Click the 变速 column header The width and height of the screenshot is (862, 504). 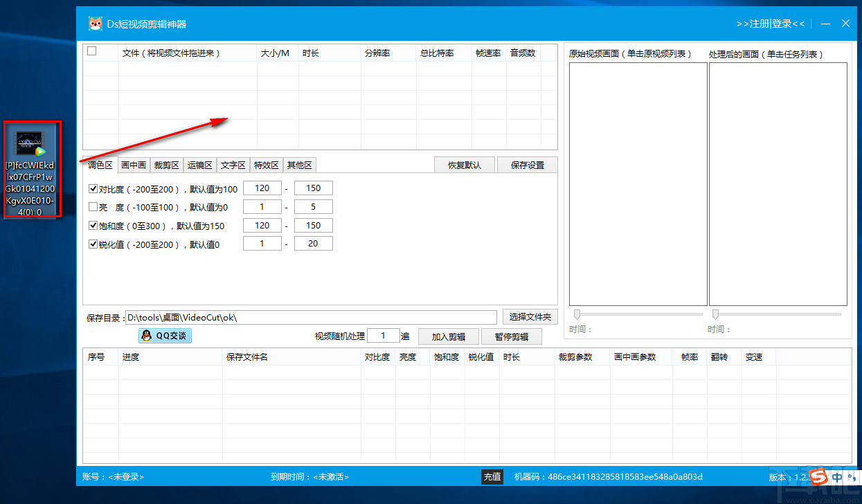click(x=759, y=357)
